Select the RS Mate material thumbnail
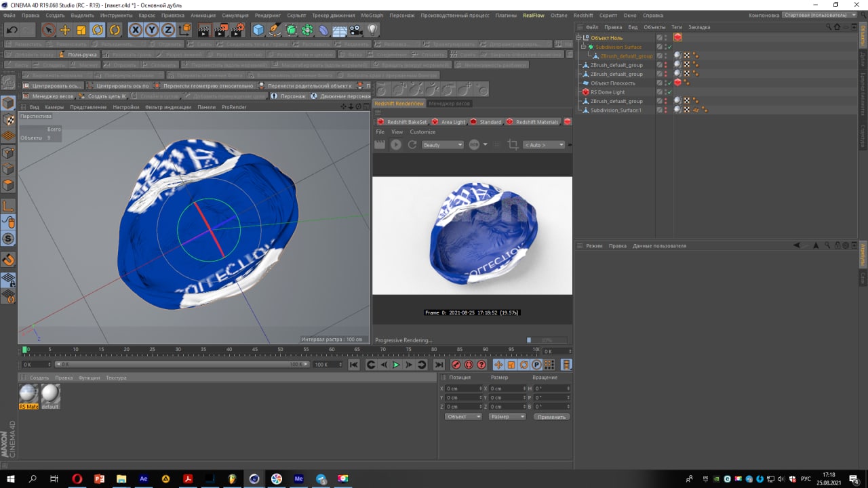The image size is (868, 488). click(28, 396)
